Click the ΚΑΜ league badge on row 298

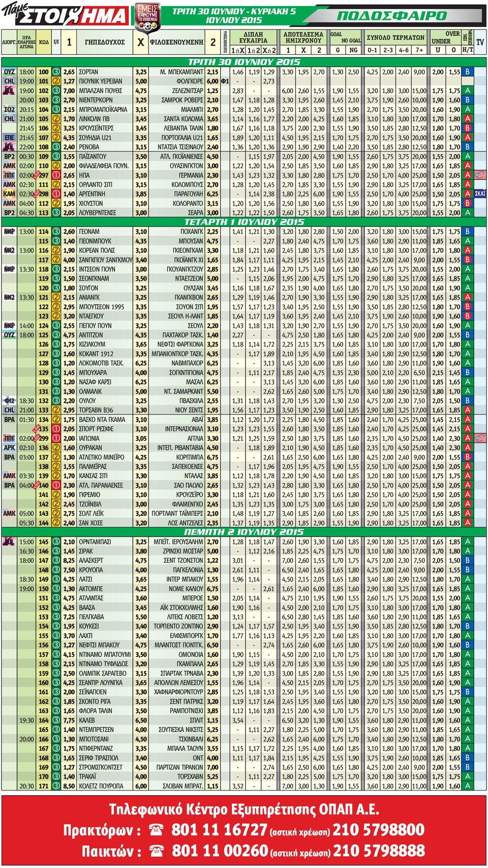(9, 194)
